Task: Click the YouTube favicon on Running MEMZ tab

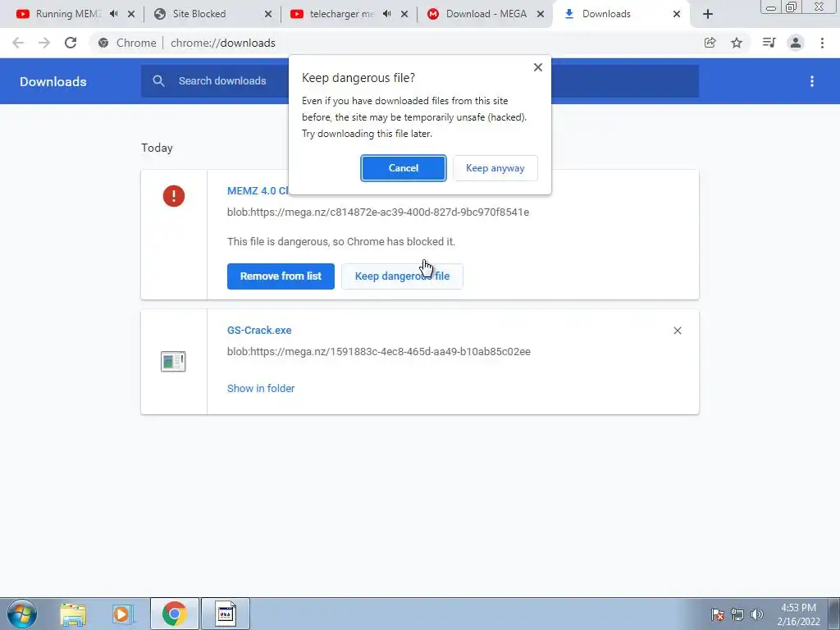Action: [x=22, y=14]
